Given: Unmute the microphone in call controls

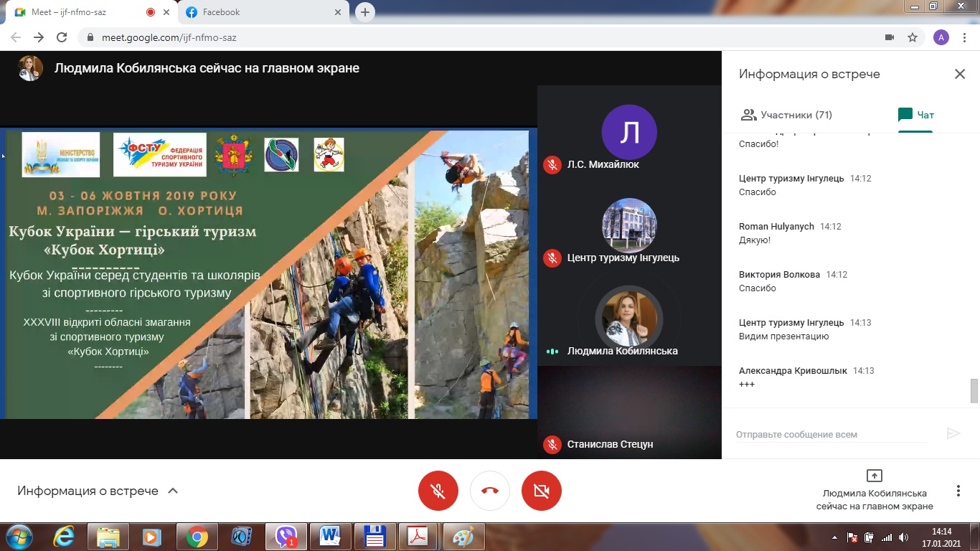Looking at the screenshot, I should click(438, 491).
